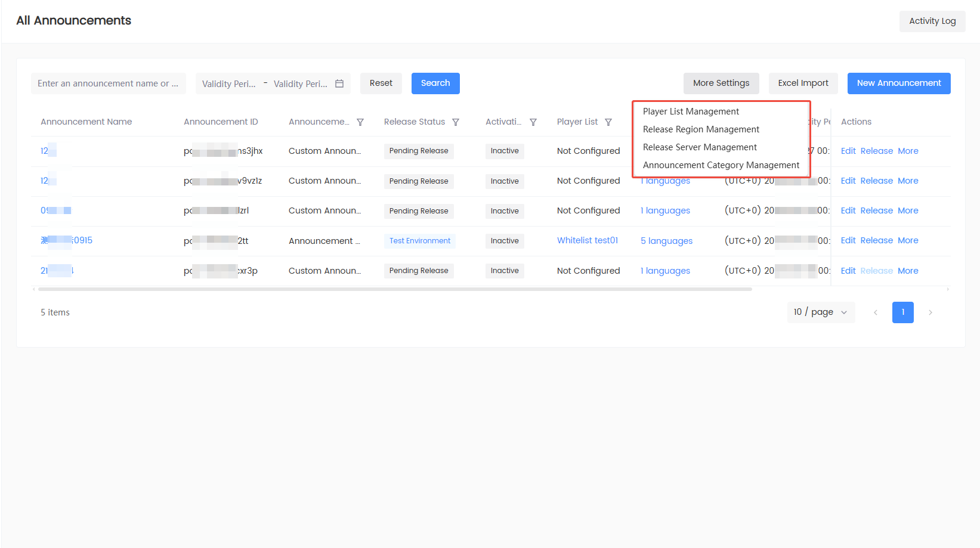Image resolution: width=980 pixels, height=548 pixels.
Task: Open the Announcement type column filter icon
Action: coord(360,122)
